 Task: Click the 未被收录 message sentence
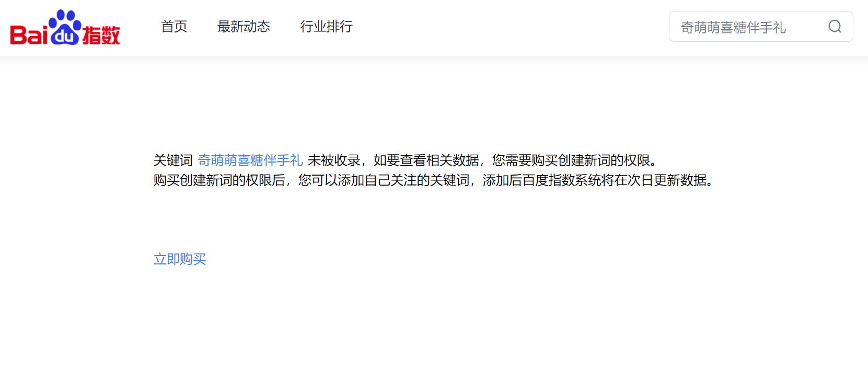[334, 160]
